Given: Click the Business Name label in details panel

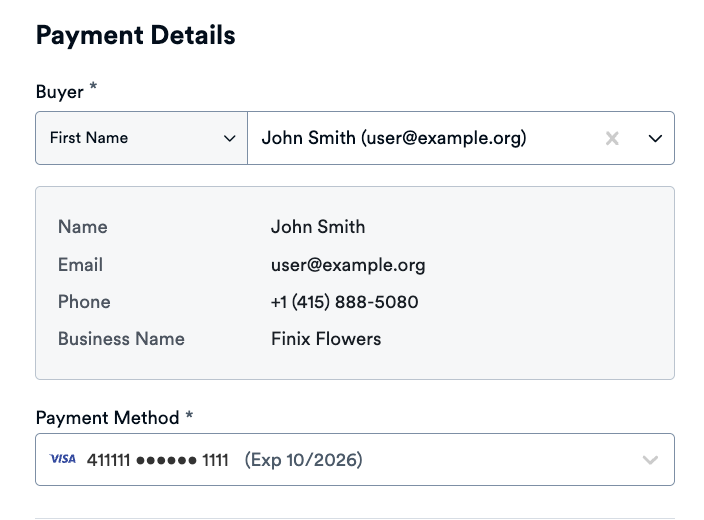Looking at the screenshot, I should click(121, 339).
